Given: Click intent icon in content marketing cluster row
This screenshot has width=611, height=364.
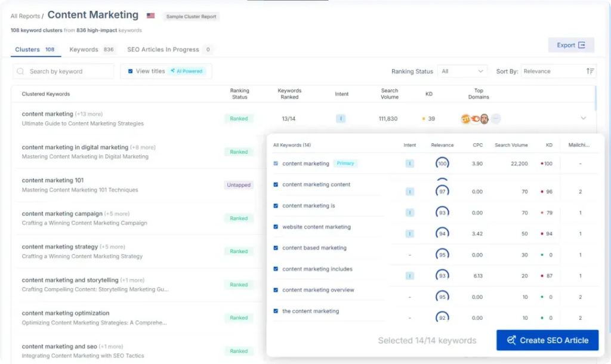Looking at the screenshot, I should pyautogui.click(x=341, y=119).
